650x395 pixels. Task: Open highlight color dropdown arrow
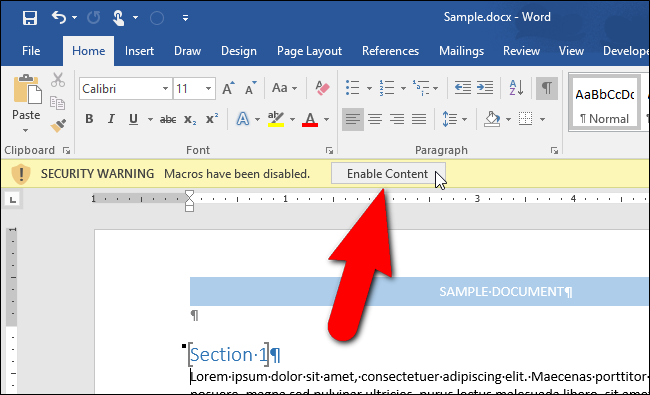click(292, 120)
